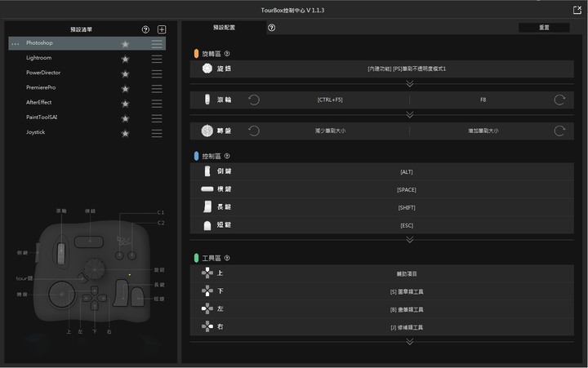The height and width of the screenshot is (368, 588).
Task: Open the hamburger menu for PaintToolSAI preset
Action: tap(157, 118)
